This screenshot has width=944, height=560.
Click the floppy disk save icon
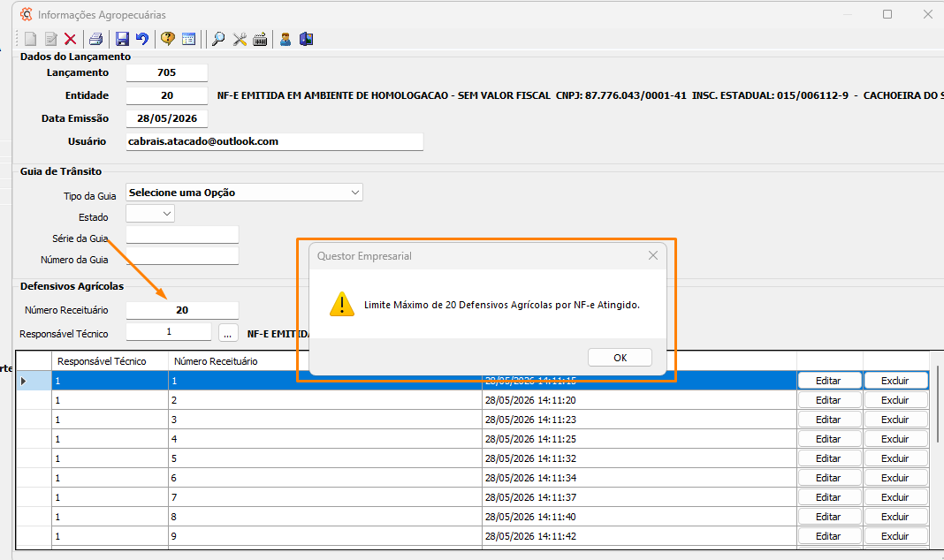click(122, 39)
